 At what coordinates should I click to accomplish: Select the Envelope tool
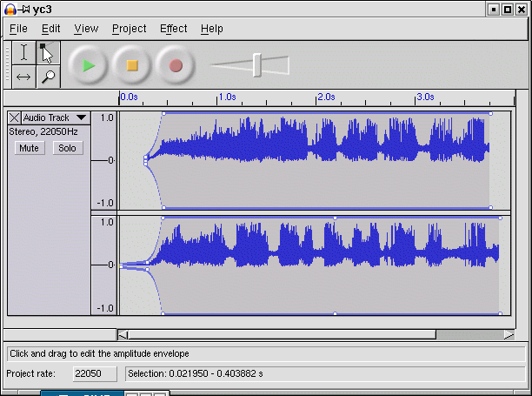click(x=47, y=53)
